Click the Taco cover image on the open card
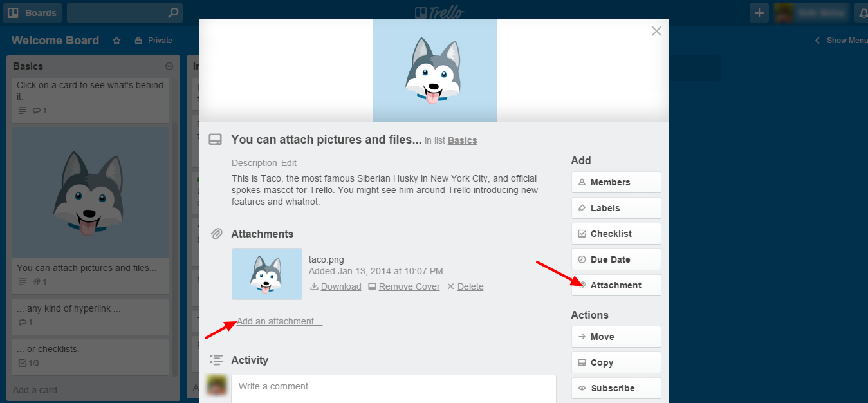The image size is (868, 403). [x=434, y=70]
